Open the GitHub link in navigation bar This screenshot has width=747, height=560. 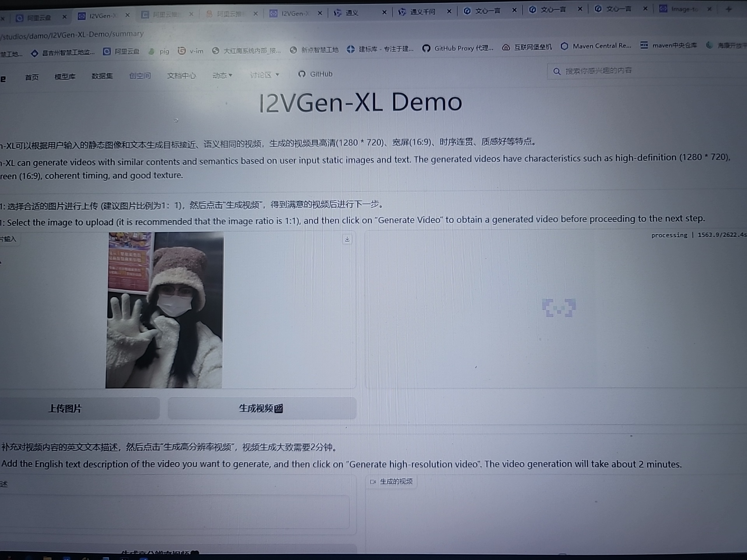[x=316, y=74]
